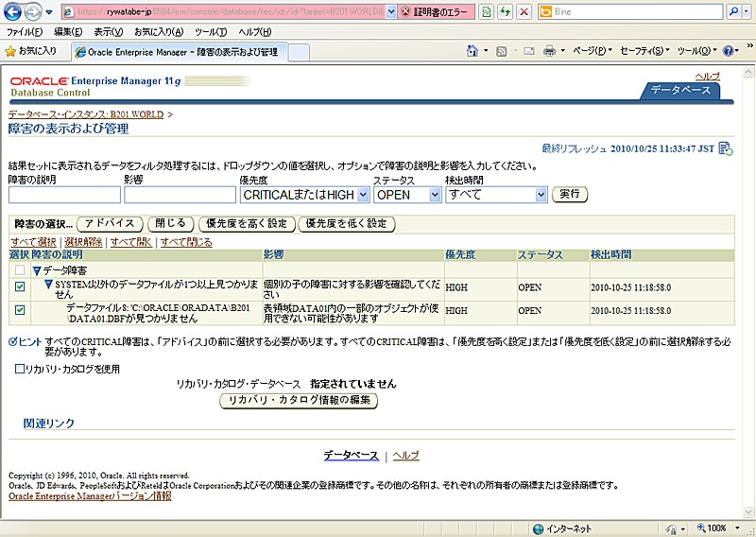Click the 影響 filter text field
This screenshot has height=537, width=756.
[x=180, y=195]
